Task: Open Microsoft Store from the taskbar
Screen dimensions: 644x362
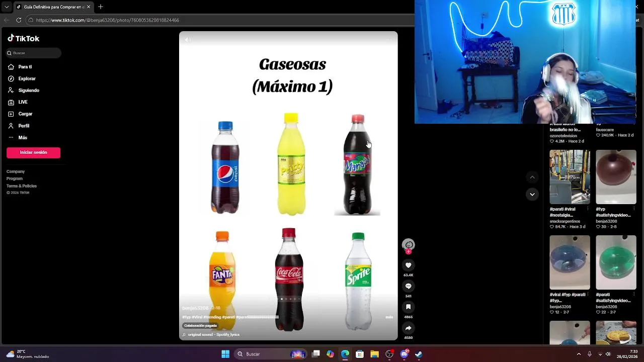Action: click(360, 354)
